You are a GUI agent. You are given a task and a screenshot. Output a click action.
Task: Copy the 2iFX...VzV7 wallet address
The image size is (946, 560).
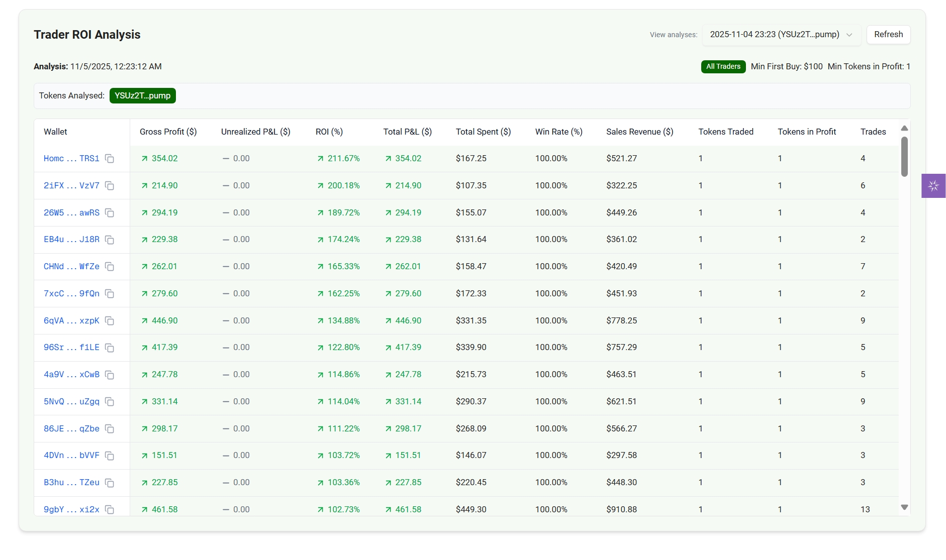[x=110, y=186]
